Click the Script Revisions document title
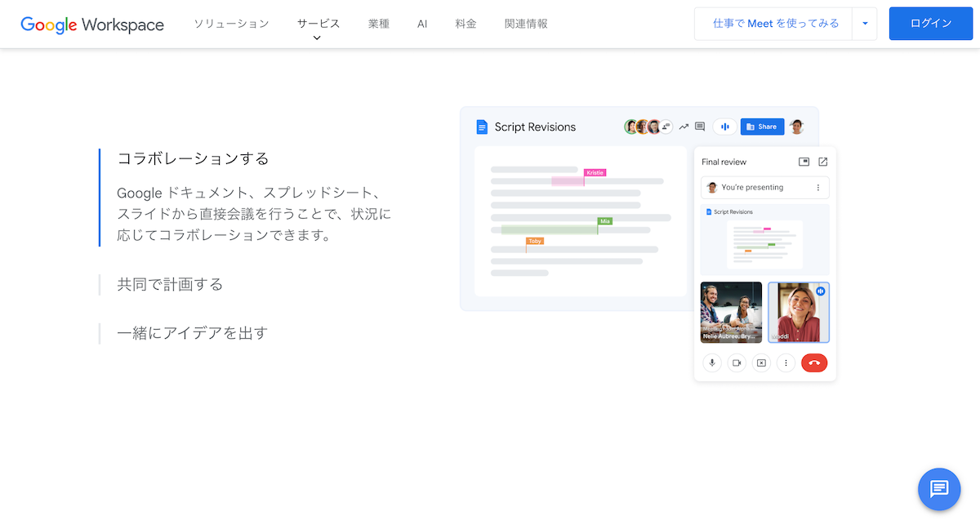This screenshot has height=529, width=980. 535,127
